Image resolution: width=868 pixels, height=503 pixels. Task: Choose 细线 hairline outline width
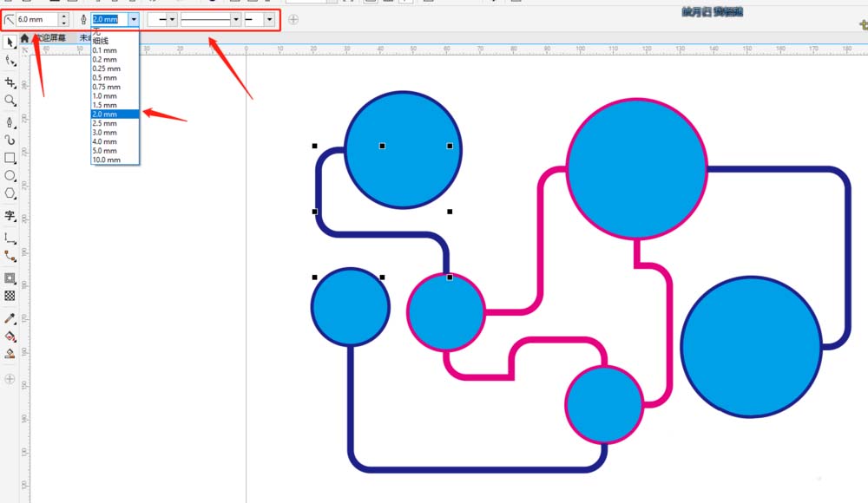pos(115,41)
